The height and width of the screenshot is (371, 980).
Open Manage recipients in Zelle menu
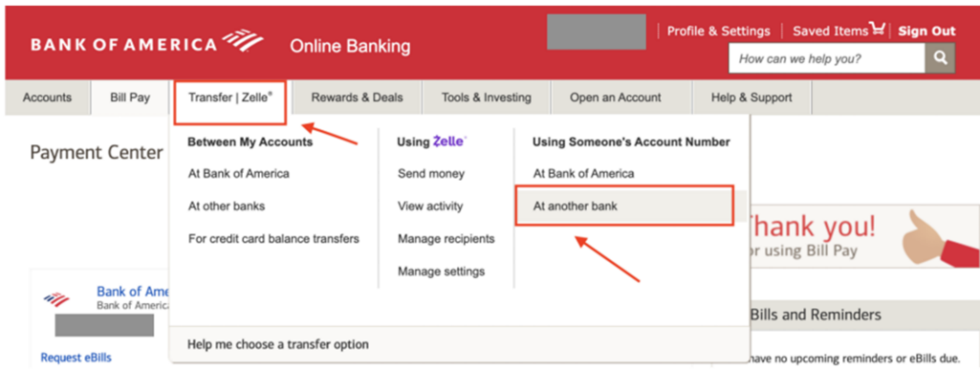point(446,239)
